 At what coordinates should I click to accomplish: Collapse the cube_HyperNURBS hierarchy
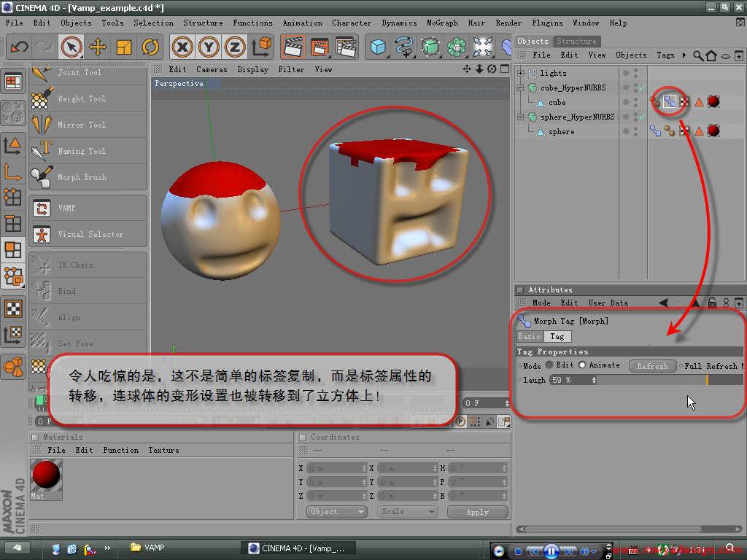520,87
